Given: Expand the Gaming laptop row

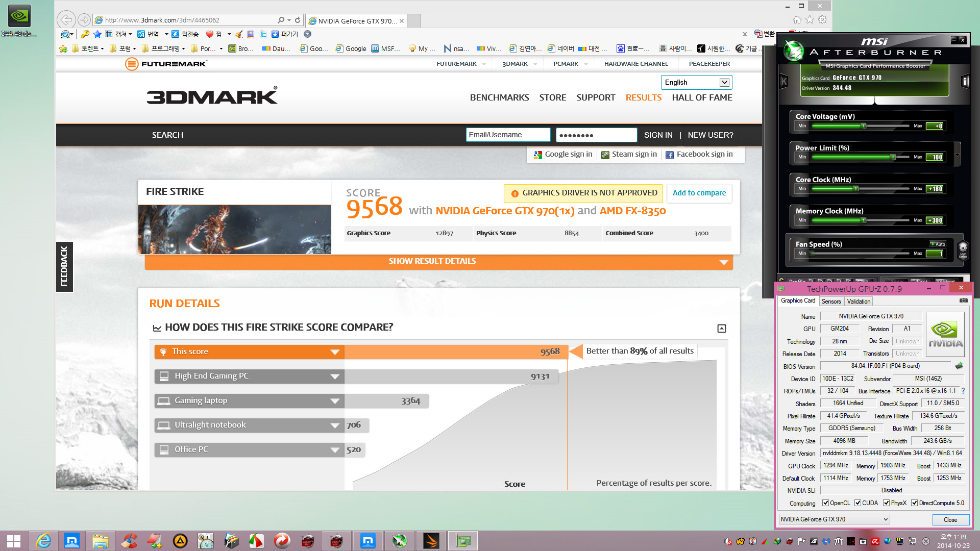Looking at the screenshot, I should pos(335,401).
